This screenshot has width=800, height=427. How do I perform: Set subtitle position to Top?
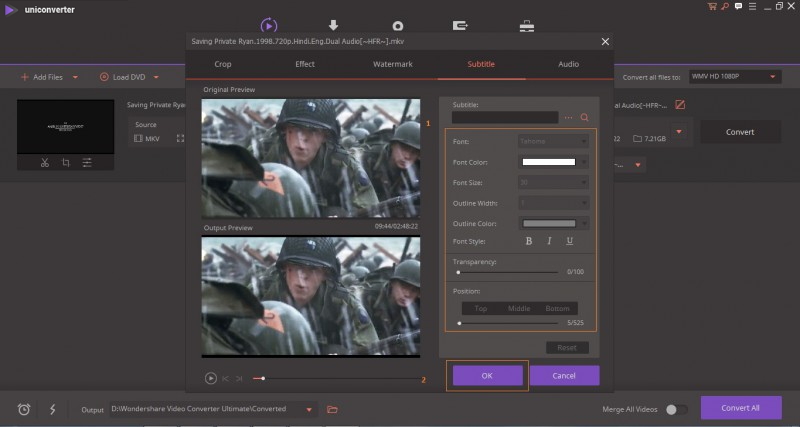coord(481,308)
